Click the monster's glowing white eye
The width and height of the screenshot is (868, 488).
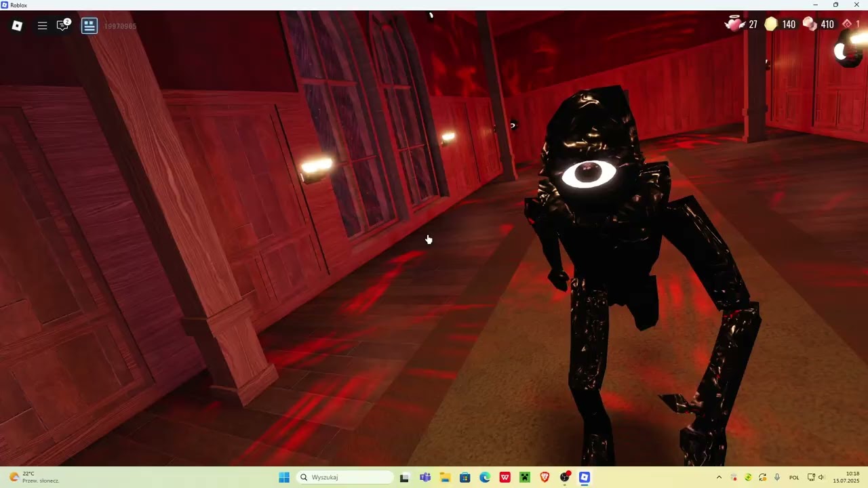pyautogui.click(x=589, y=174)
